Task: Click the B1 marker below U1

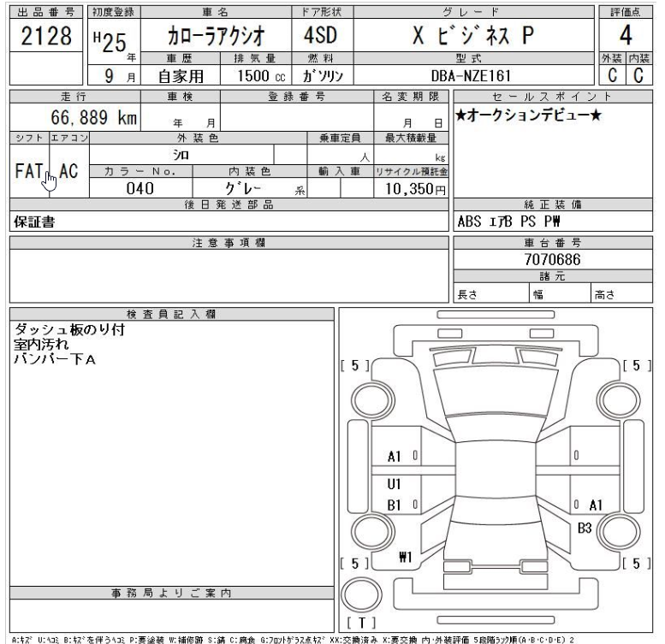Action: pos(394,505)
